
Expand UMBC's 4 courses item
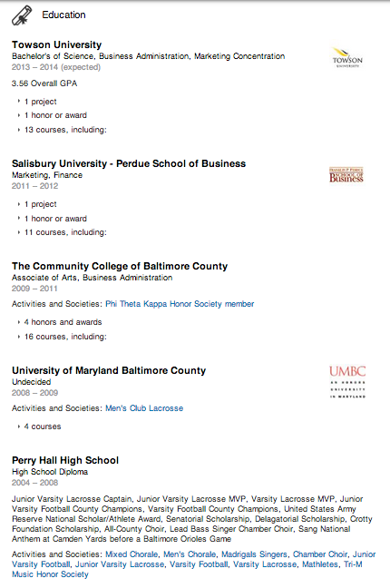click(39, 426)
